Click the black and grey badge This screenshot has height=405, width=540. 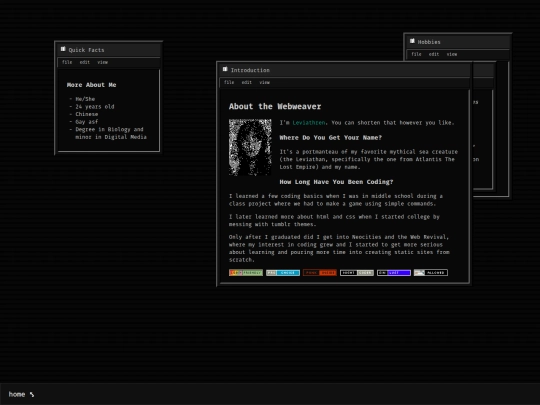pos(357,273)
